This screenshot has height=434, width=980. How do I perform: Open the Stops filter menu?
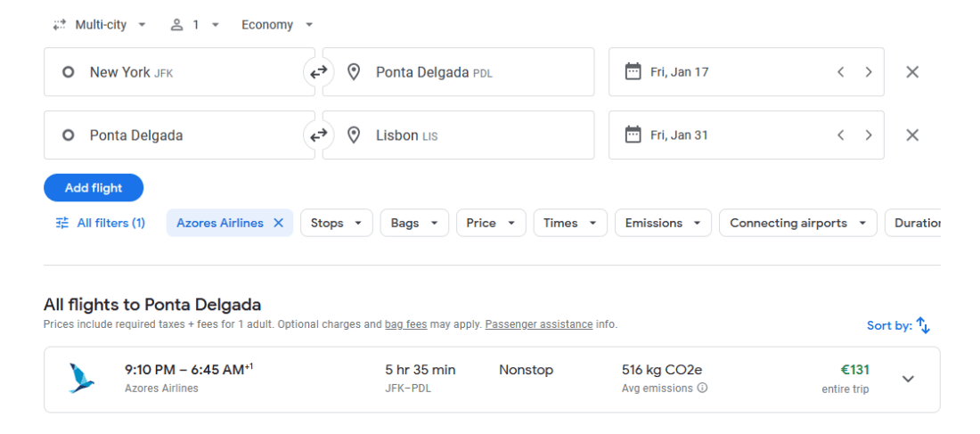(337, 223)
